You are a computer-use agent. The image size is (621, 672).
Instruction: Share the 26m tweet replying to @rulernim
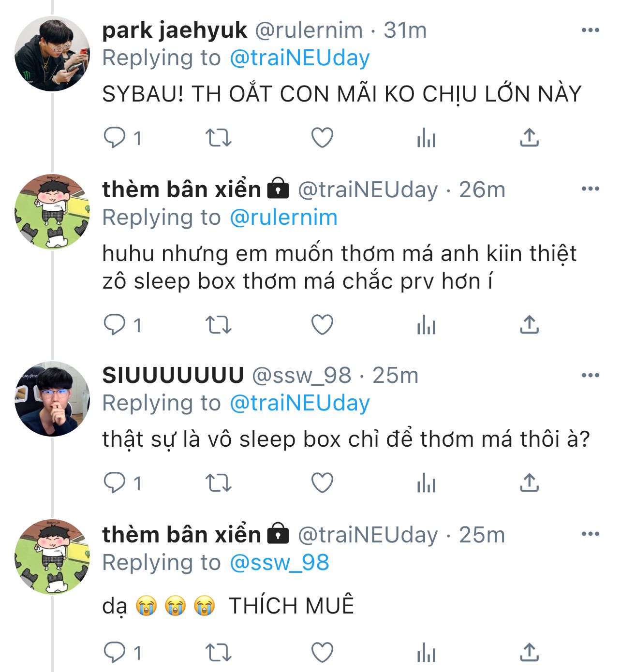[529, 325]
